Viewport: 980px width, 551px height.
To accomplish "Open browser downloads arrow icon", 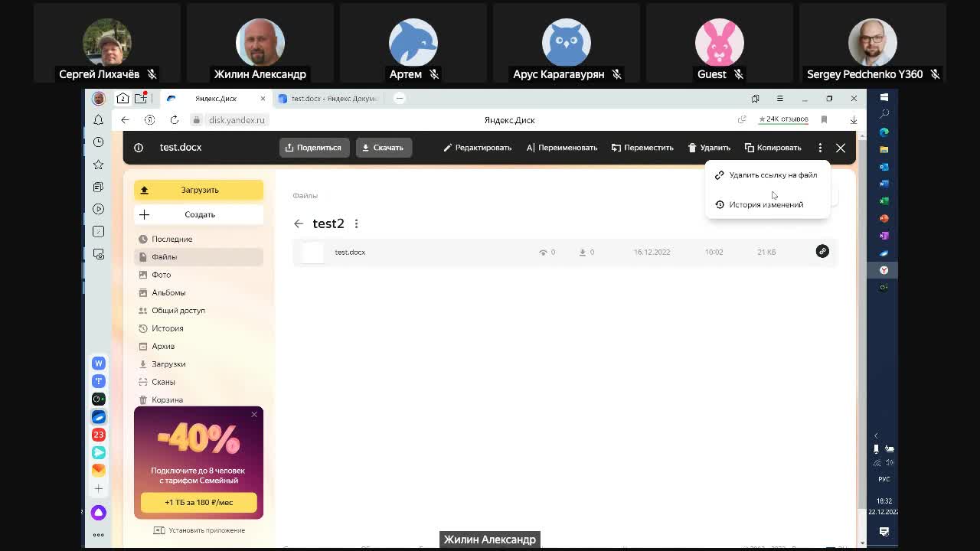I will (853, 120).
